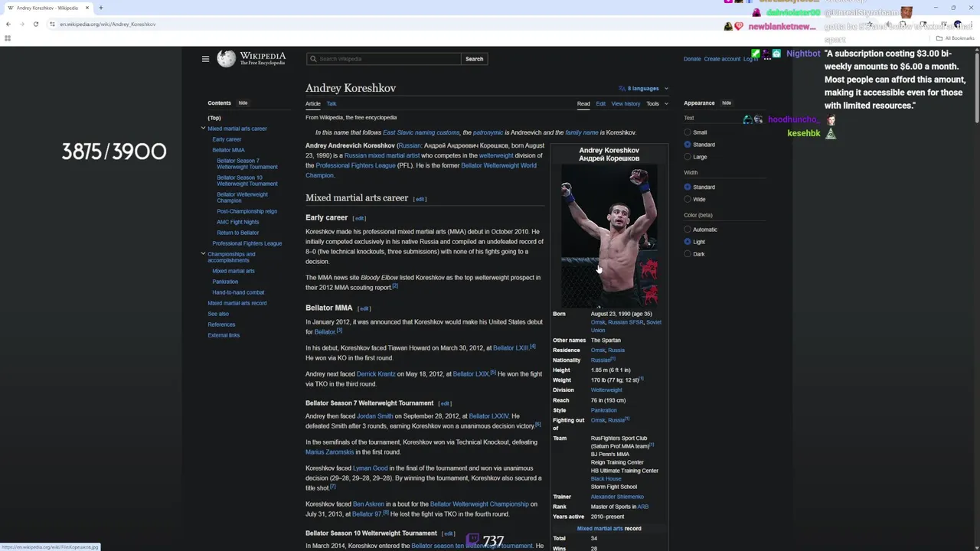The width and height of the screenshot is (980, 551).
Task: Open a new browser tab with plus icon
Action: point(100,8)
